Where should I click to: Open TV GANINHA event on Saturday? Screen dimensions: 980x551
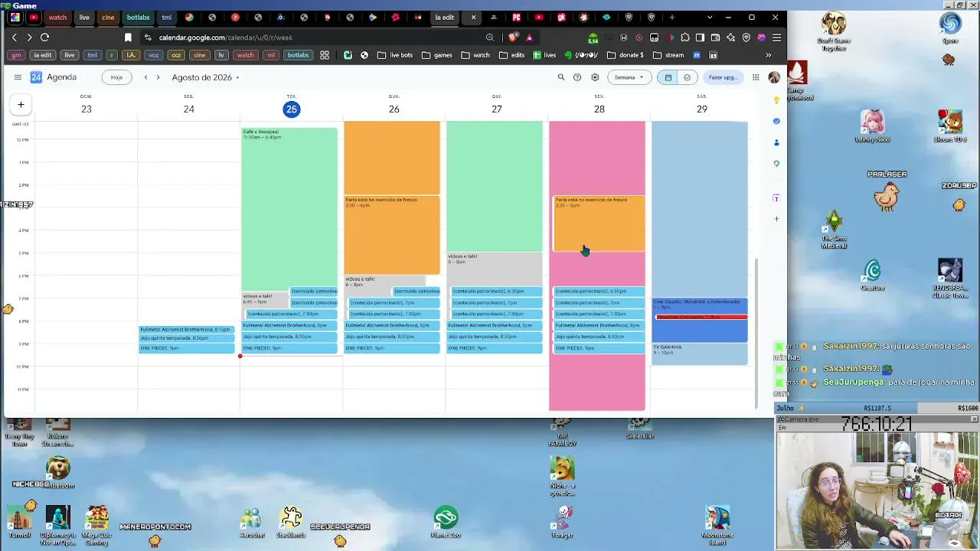click(x=700, y=354)
